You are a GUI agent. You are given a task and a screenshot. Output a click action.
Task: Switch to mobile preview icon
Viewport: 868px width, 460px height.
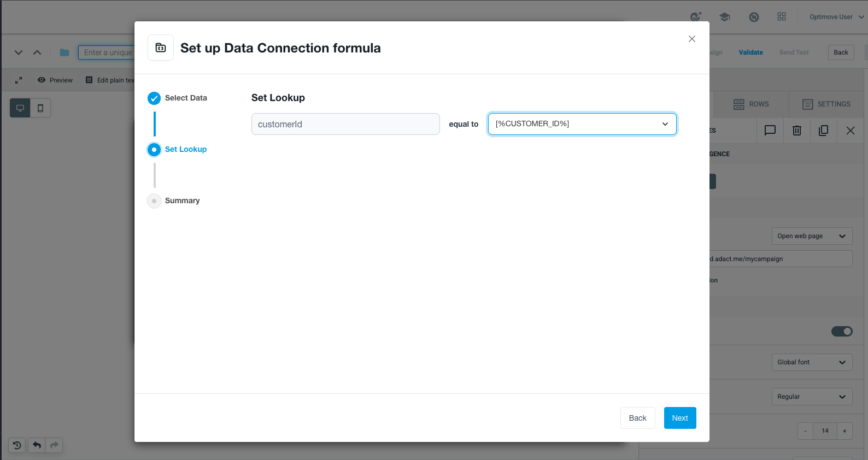point(40,108)
